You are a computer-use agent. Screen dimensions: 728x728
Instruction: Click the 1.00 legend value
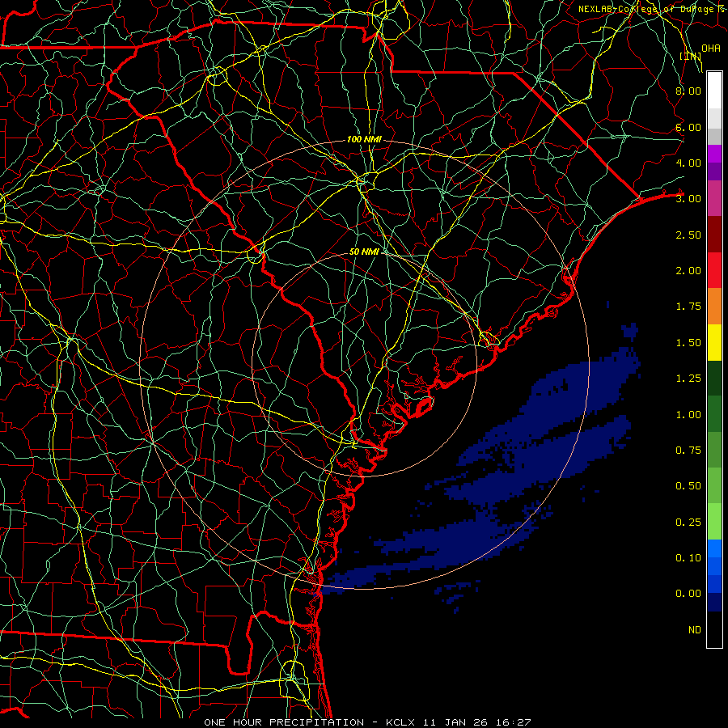click(688, 415)
